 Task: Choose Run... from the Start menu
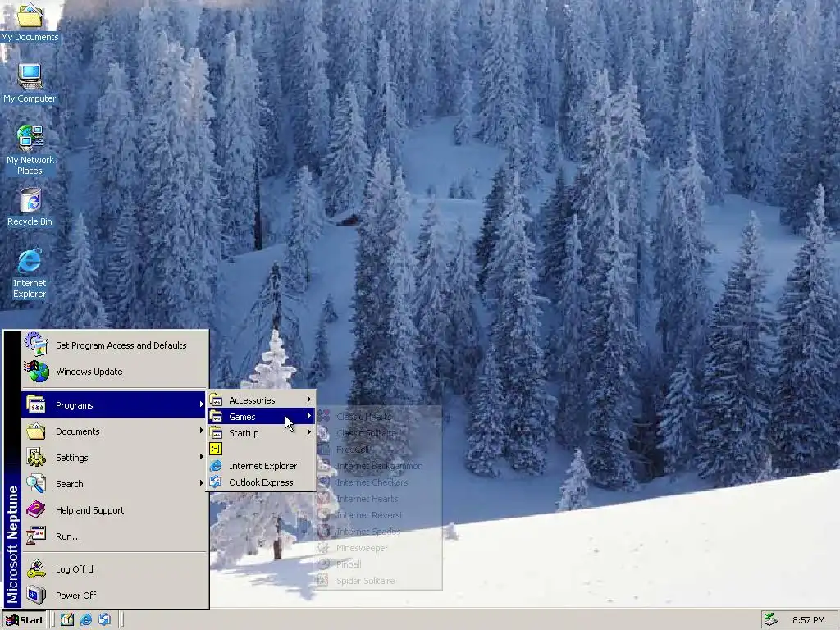point(114,536)
